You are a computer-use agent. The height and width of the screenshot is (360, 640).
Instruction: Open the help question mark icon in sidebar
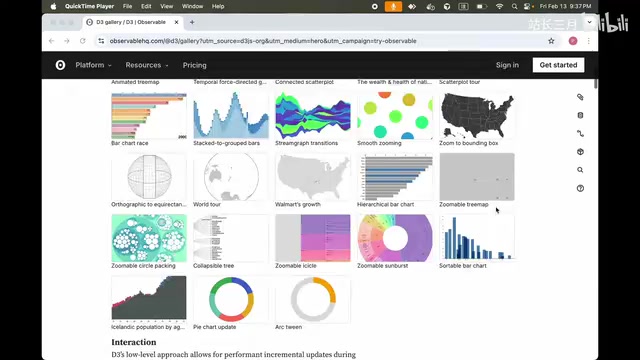pyautogui.click(x=580, y=188)
